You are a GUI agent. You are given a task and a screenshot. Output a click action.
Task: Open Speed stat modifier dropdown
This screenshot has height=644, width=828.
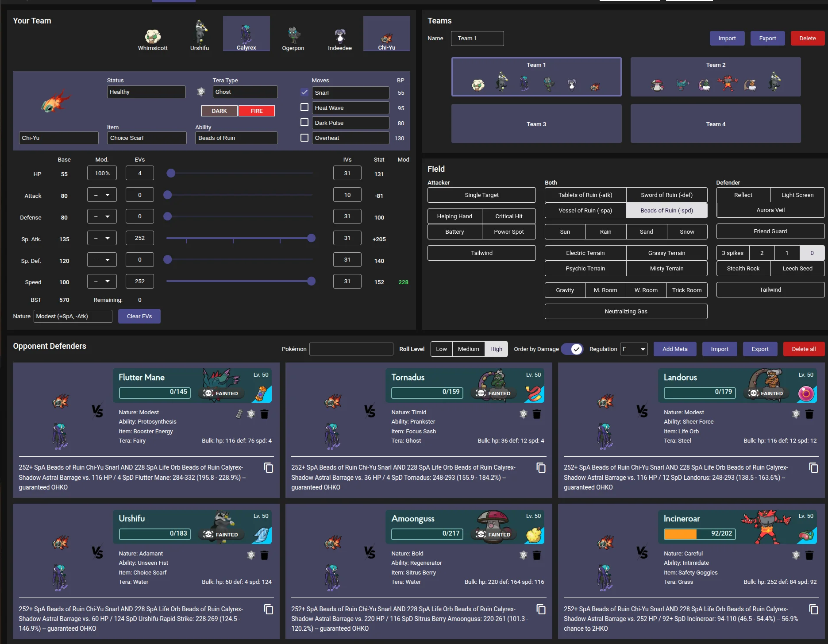pos(102,282)
